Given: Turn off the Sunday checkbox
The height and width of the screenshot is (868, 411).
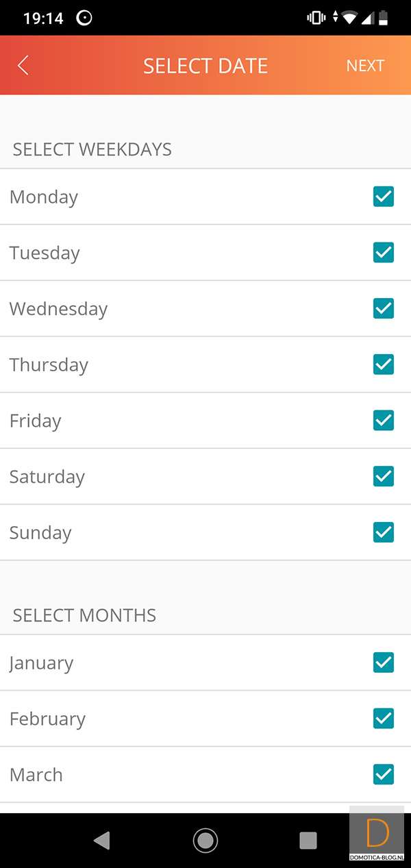Looking at the screenshot, I should [383, 532].
